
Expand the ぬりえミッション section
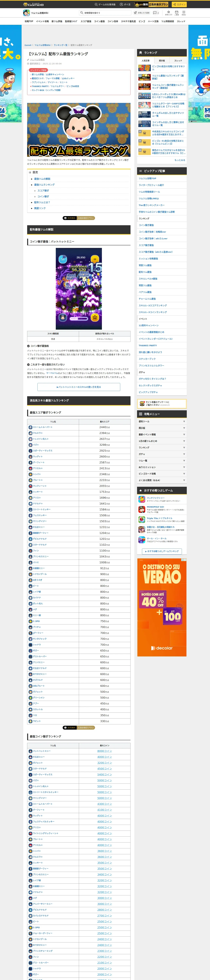[162, 467]
